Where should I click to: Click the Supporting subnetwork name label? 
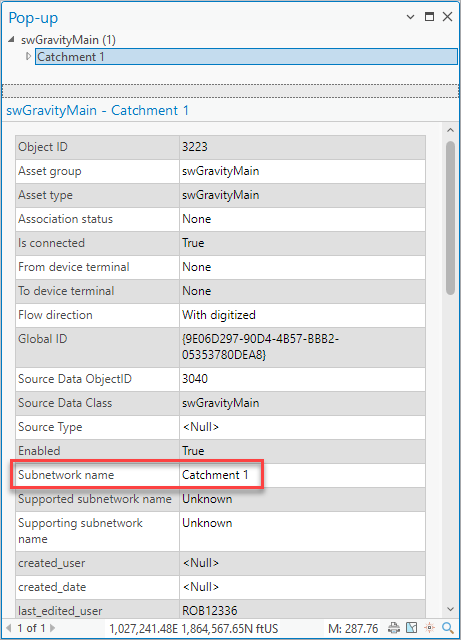tap(80, 531)
